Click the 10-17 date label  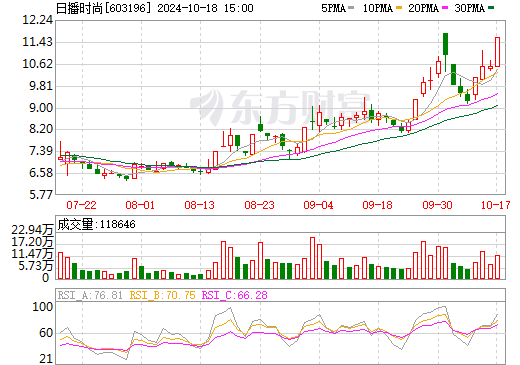[496, 205]
